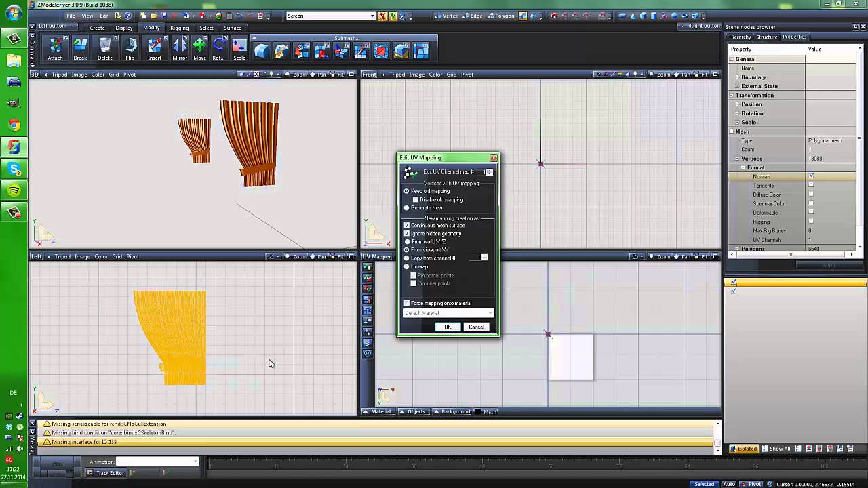Open the Screen coordinate system dropdown

[x=331, y=16]
